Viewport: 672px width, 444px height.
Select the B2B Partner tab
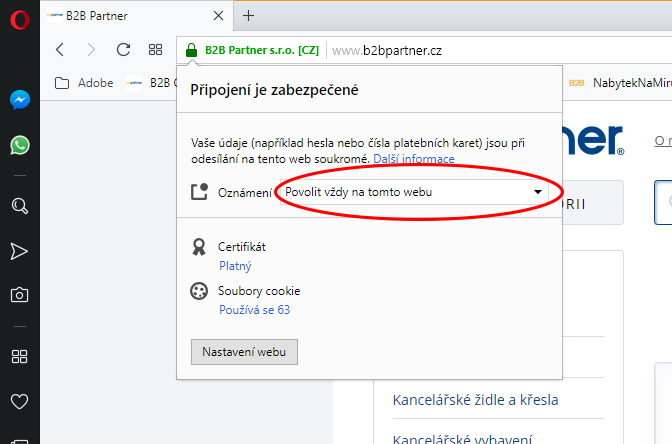(x=136, y=16)
